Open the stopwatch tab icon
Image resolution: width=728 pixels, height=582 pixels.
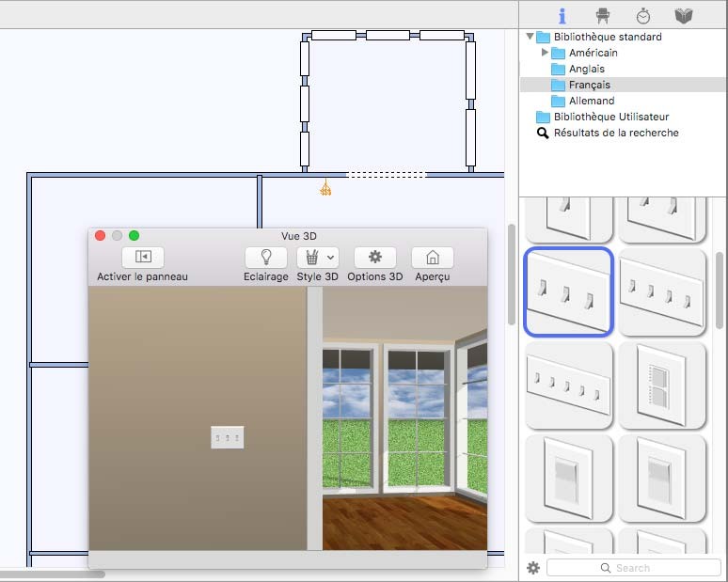pos(643,16)
